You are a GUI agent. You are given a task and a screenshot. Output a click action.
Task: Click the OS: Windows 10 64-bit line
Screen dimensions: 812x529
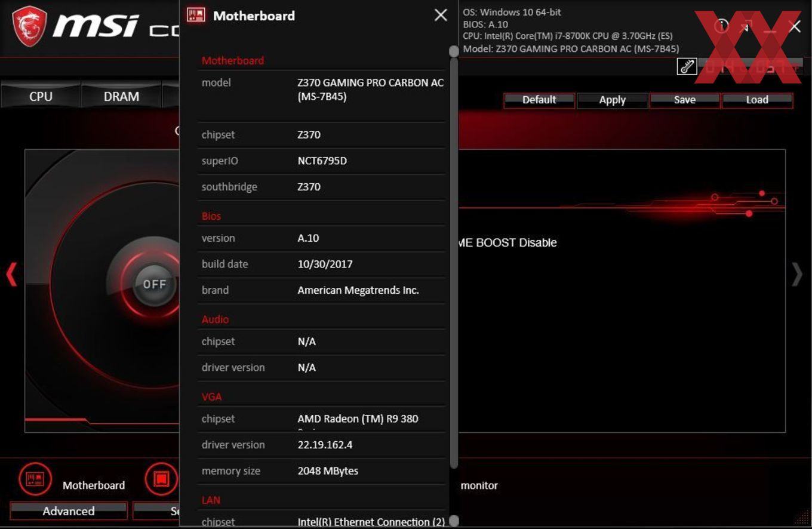point(512,12)
